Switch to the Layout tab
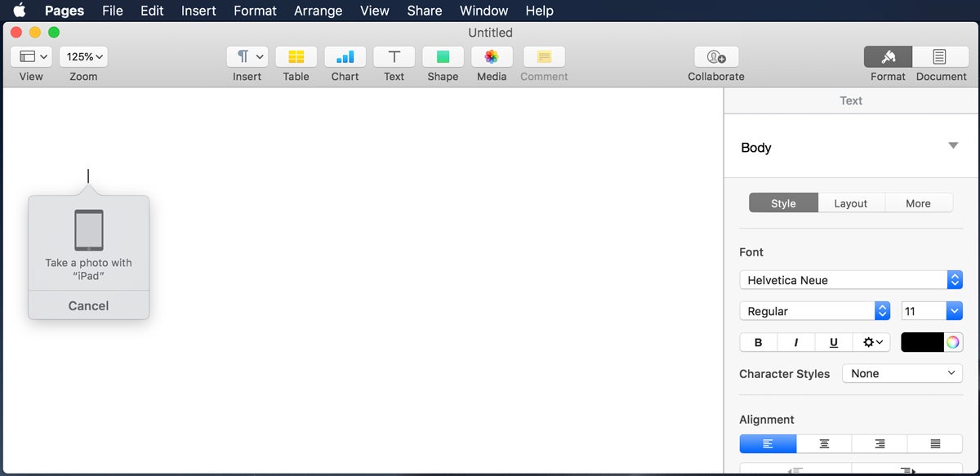Image resolution: width=980 pixels, height=476 pixels. [850, 203]
